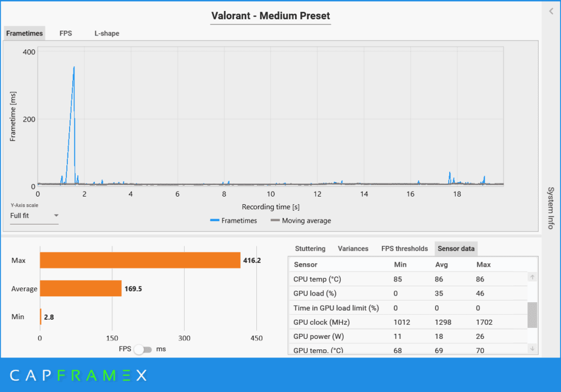
Task: Click the sensor table scrollbar thumb
Action: [533, 315]
